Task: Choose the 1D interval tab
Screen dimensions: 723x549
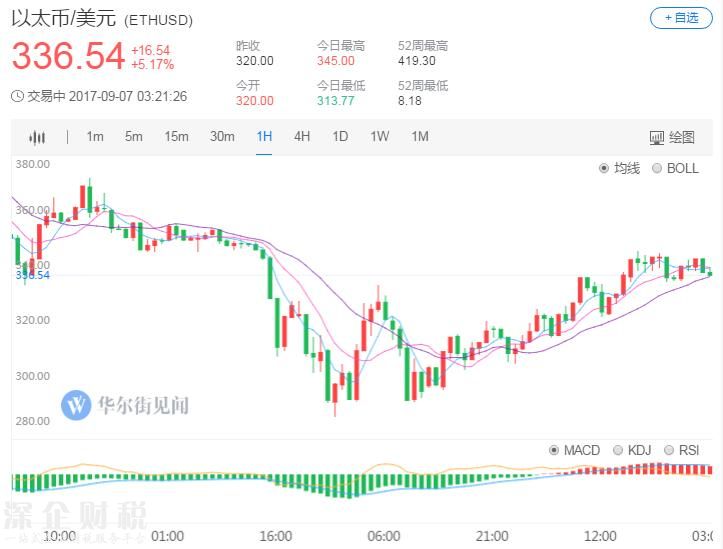Action: (x=340, y=136)
